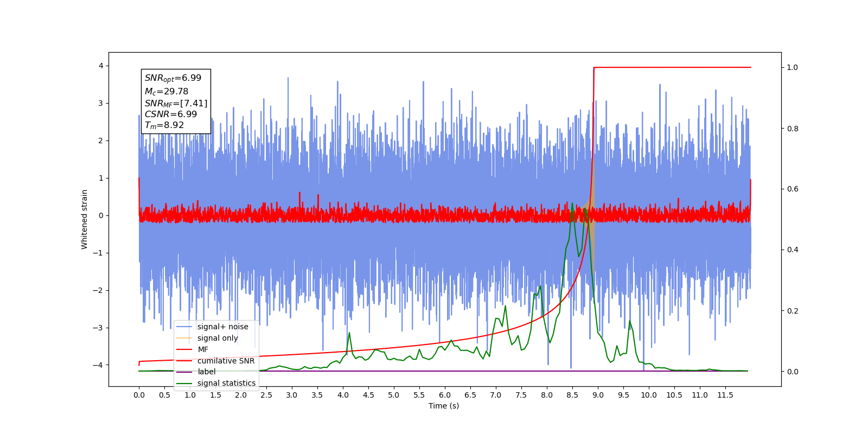Click the 'Whitened strain' y-axis label
The height and width of the screenshot is (434, 868).
(x=84, y=219)
